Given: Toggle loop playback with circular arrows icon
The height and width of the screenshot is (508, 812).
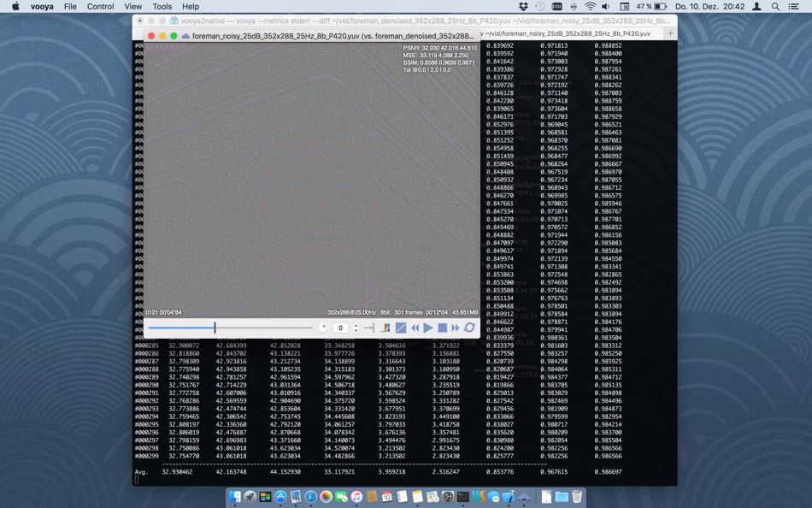Looking at the screenshot, I should pyautogui.click(x=470, y=328).
